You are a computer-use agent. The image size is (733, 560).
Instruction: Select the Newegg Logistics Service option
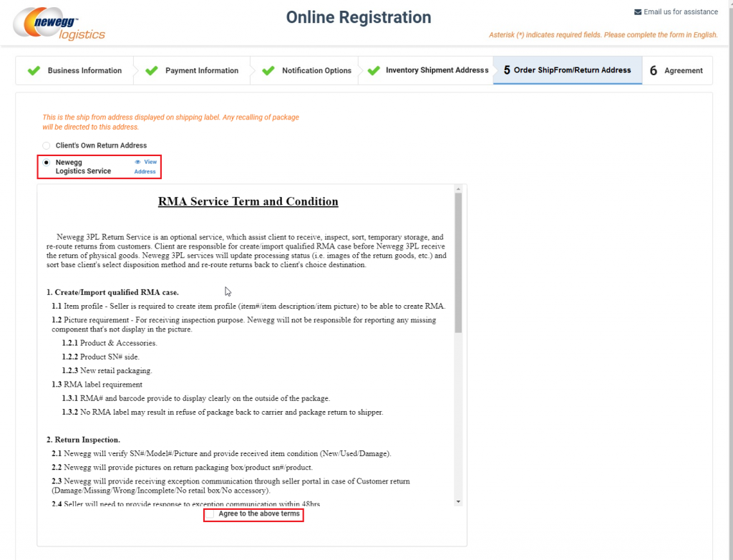(x=46, y=163)
